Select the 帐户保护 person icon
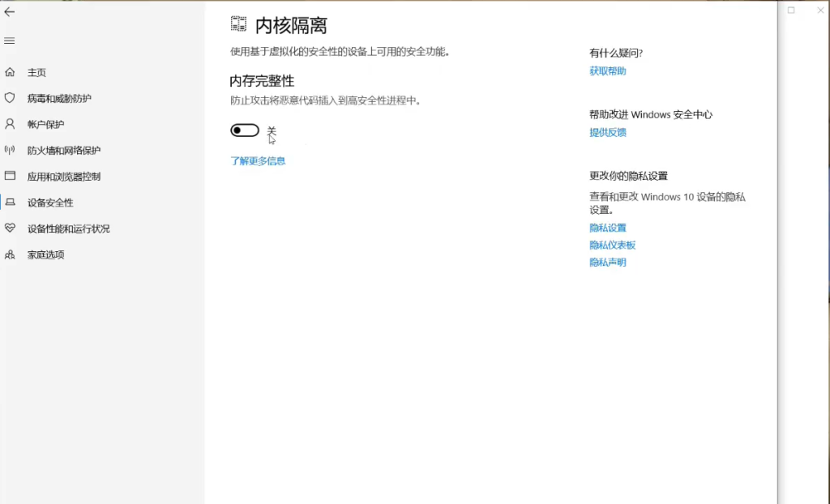Image resolution: width=830 pixels, height=504 pixels. tap(10, 124)
